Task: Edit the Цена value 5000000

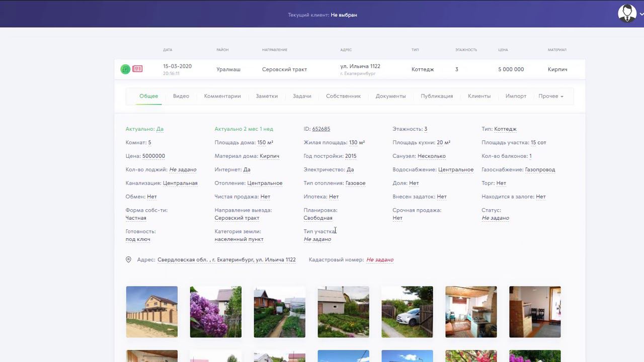Action: (153, 156)
